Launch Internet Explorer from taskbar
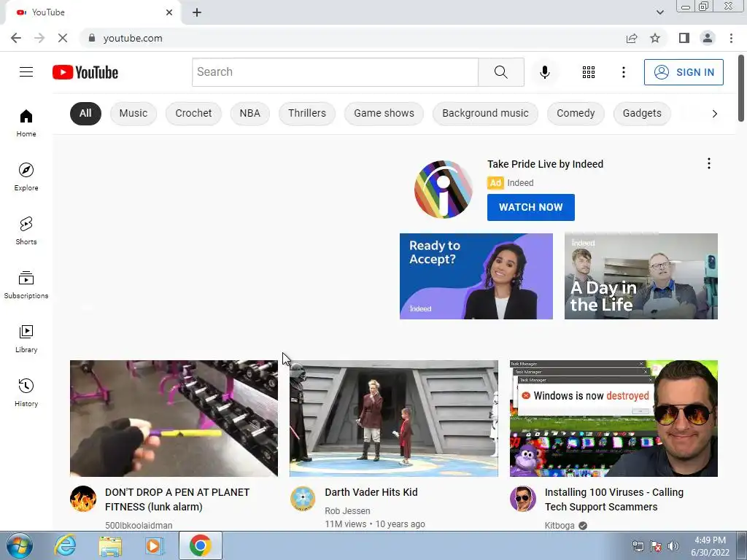747x560 pixels. [65, 545]
